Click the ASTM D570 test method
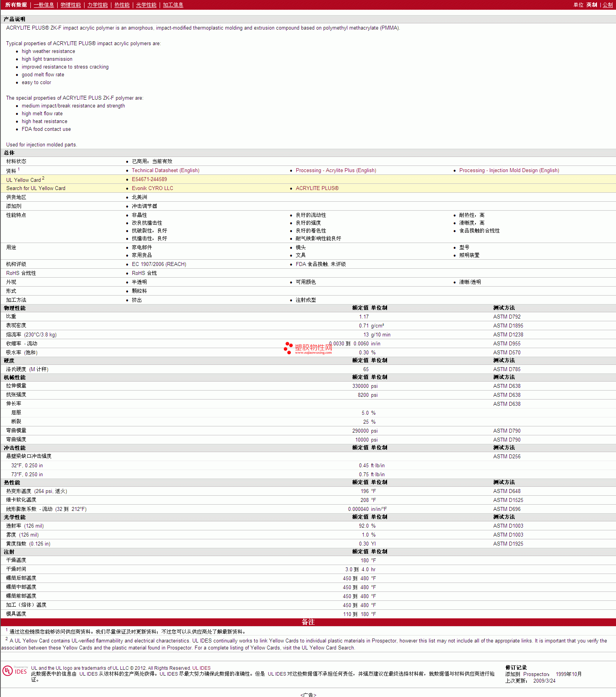This screenshot has width=616, height=697. [507, 352]
